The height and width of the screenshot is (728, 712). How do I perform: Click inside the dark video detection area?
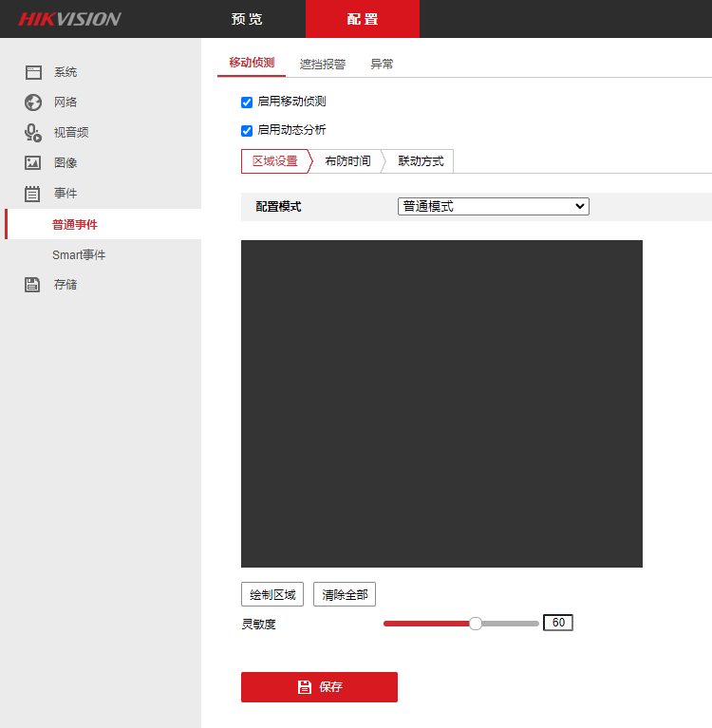click(441, 403)
